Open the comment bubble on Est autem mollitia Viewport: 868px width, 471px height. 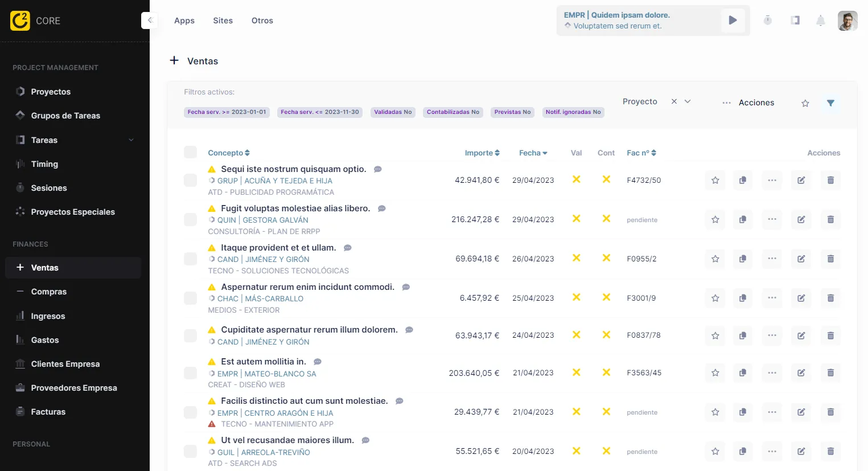click(317, 361)
